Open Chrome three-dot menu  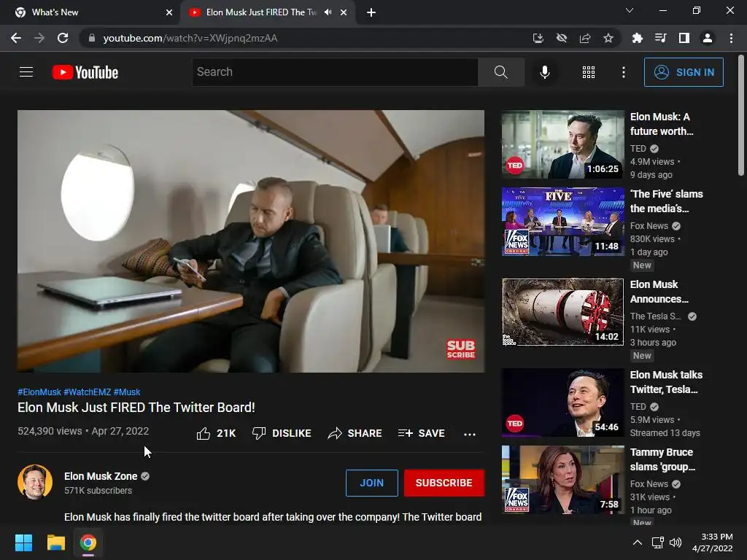731,38
